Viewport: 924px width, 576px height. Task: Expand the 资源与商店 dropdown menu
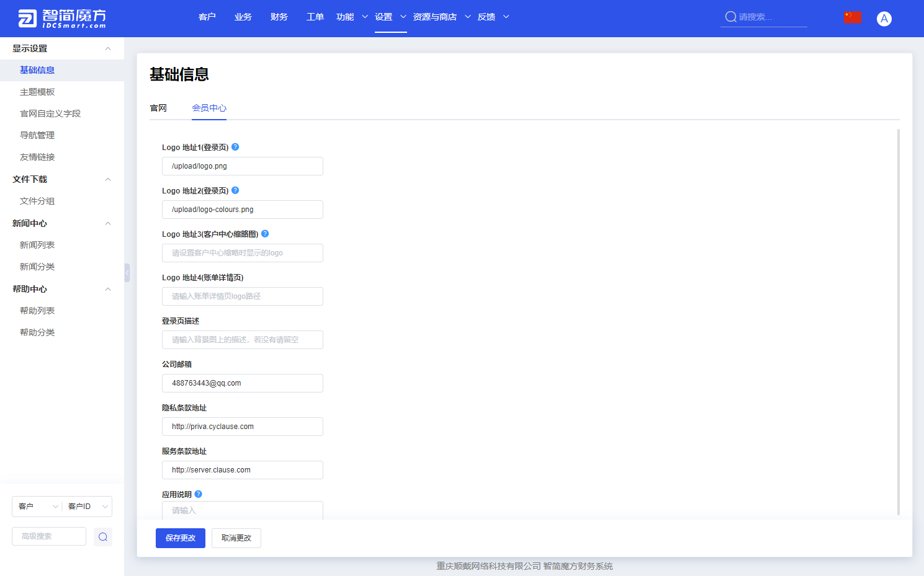pyautogui.click(x=439, y=17)
